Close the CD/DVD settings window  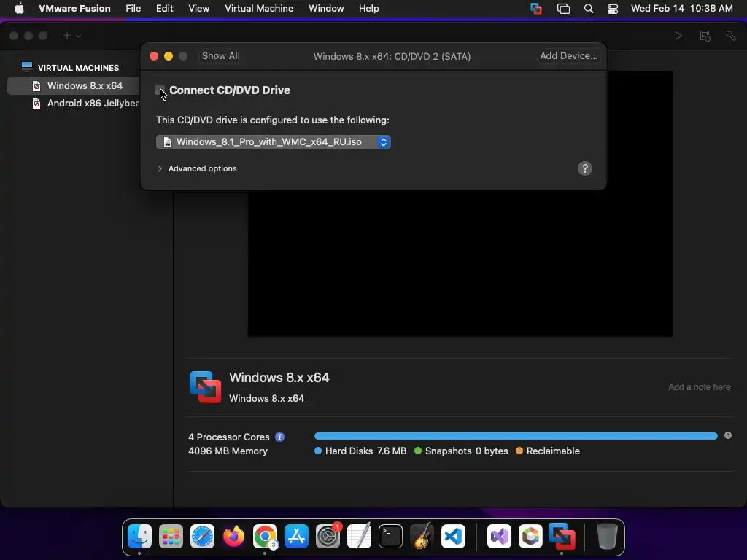(154, 56)
